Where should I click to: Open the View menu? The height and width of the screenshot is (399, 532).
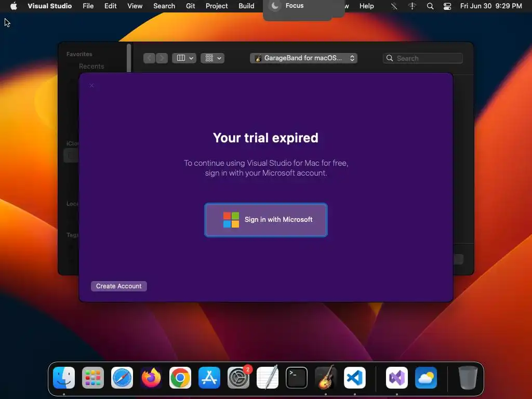pyautogui.click(x=135, y=6)
